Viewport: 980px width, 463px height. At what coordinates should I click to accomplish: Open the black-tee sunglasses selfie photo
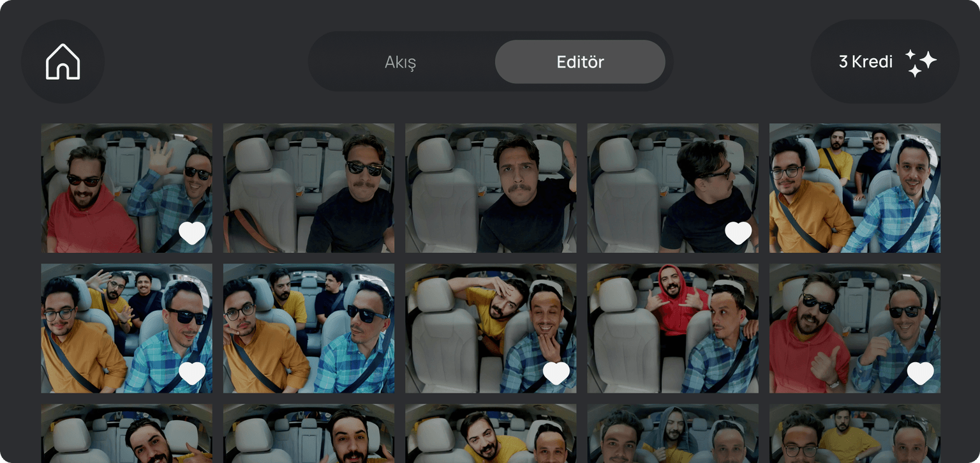pos(308,188)
